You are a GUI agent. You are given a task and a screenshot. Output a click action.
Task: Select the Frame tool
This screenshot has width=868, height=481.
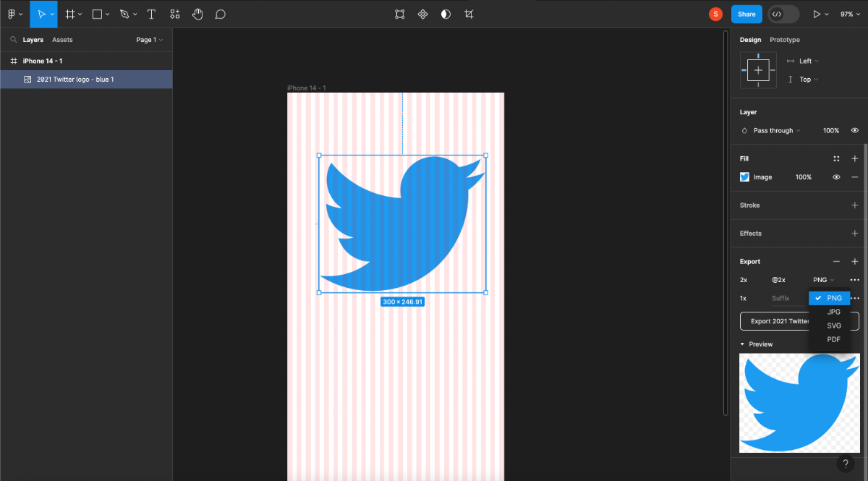click(x=70, y=14)
